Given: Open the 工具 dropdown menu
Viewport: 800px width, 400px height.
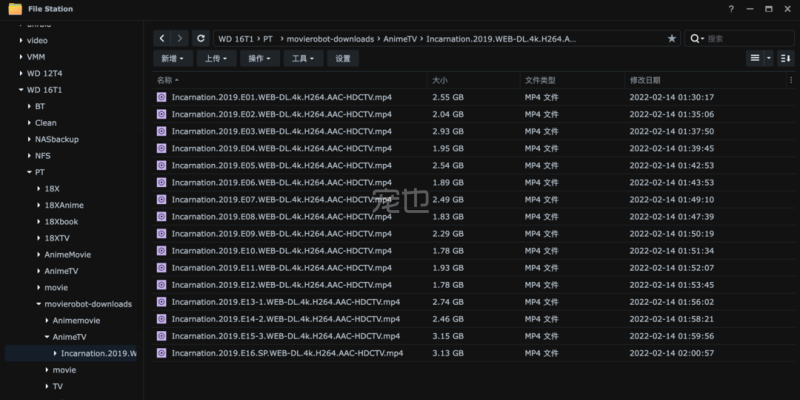Looking at the screenshot, I should pos(303,58).
